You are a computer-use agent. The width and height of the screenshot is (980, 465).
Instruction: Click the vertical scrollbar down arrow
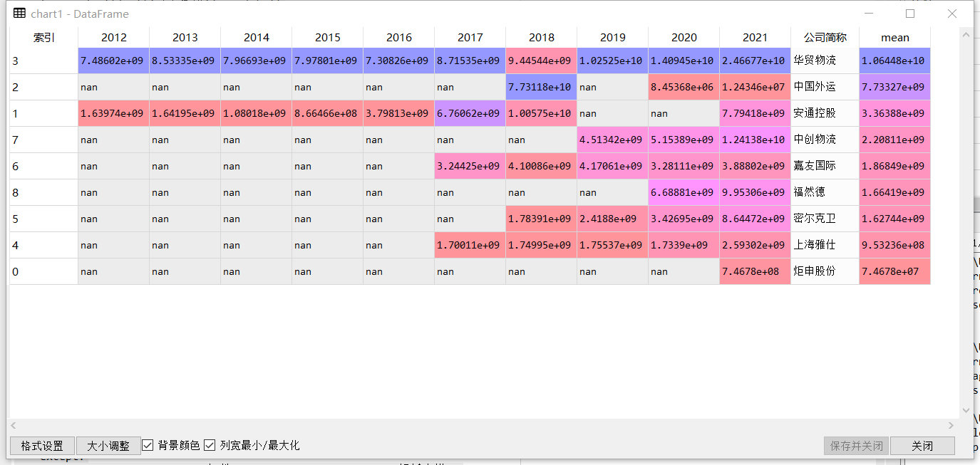pos(966,412)
